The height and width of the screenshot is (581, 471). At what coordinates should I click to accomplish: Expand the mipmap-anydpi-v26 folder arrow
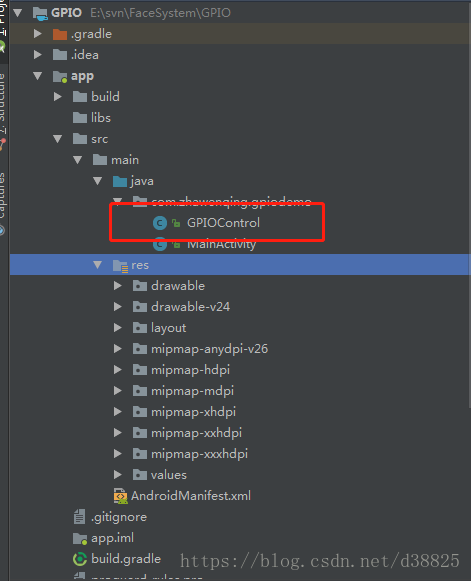pos(117,349)
